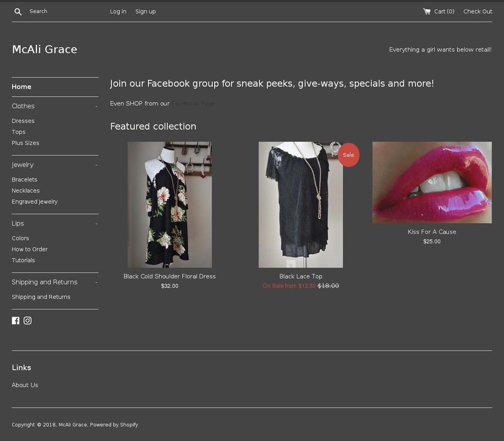Click the Black Cold Shoulder Floral Dress image

[x=170, y=205]
